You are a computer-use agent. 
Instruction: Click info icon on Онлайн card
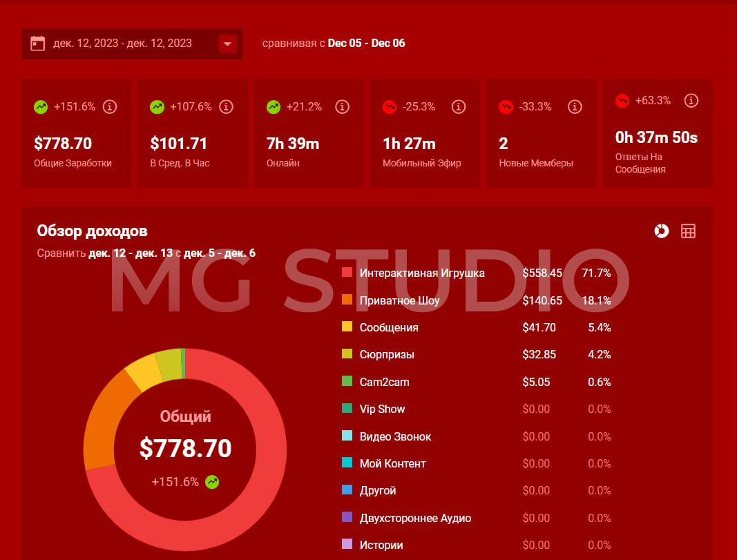tap(342, 107)
